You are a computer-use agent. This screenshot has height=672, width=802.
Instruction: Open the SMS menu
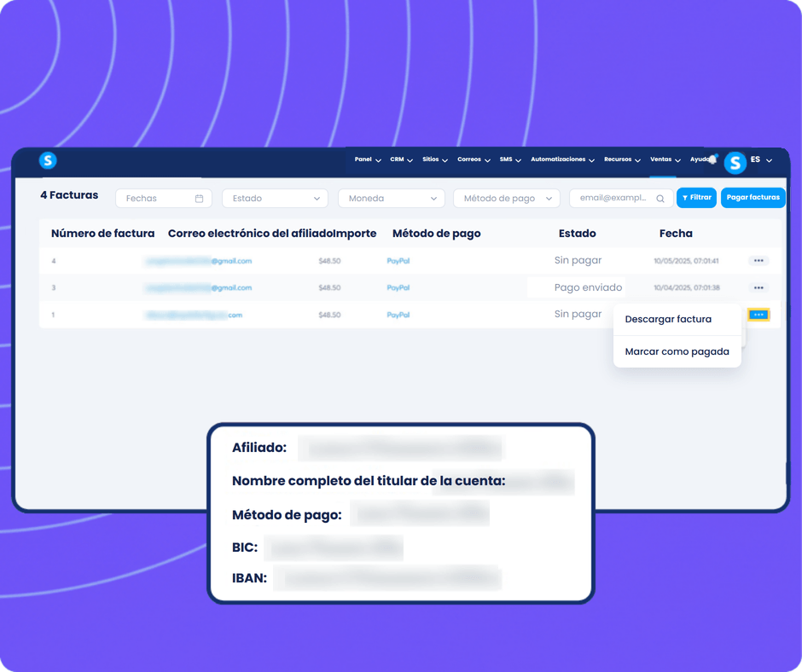[x=510, y=159]
